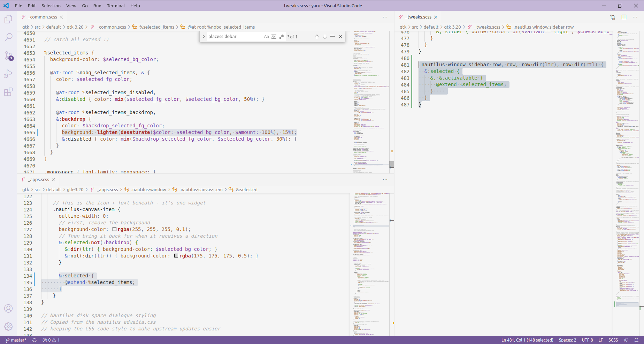Close the find widget
This screenshot has height=344, width=644.
pos(340,37)
